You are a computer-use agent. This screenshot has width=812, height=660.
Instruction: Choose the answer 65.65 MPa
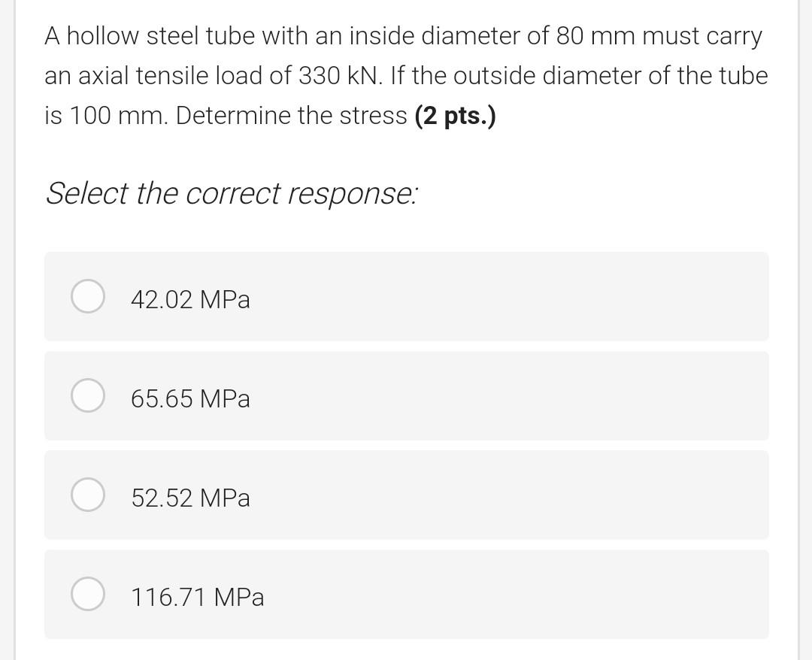190,399
